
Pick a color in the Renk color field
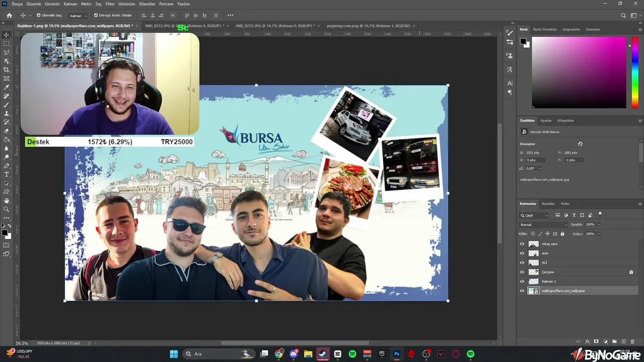point(579,72)
